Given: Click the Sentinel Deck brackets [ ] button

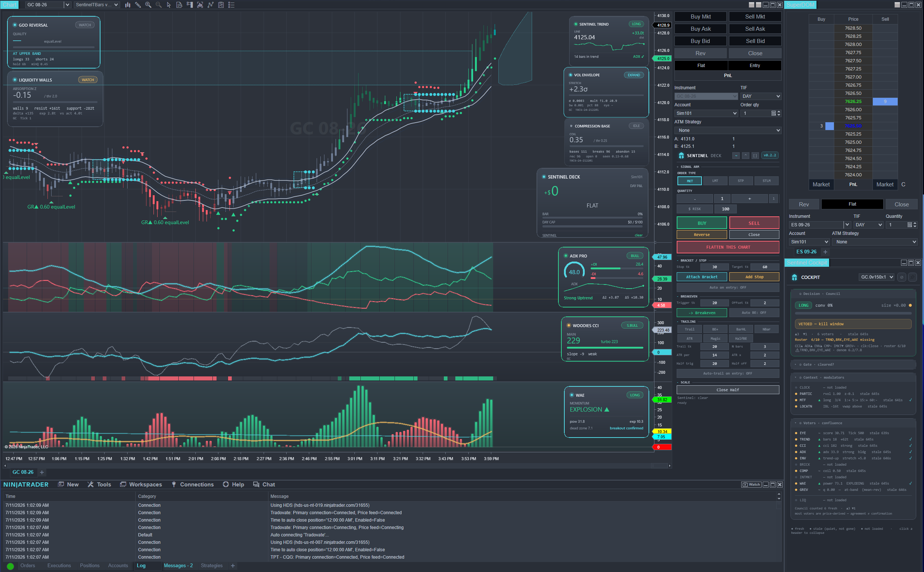Looking at the screenshot, I should [755, 156].
